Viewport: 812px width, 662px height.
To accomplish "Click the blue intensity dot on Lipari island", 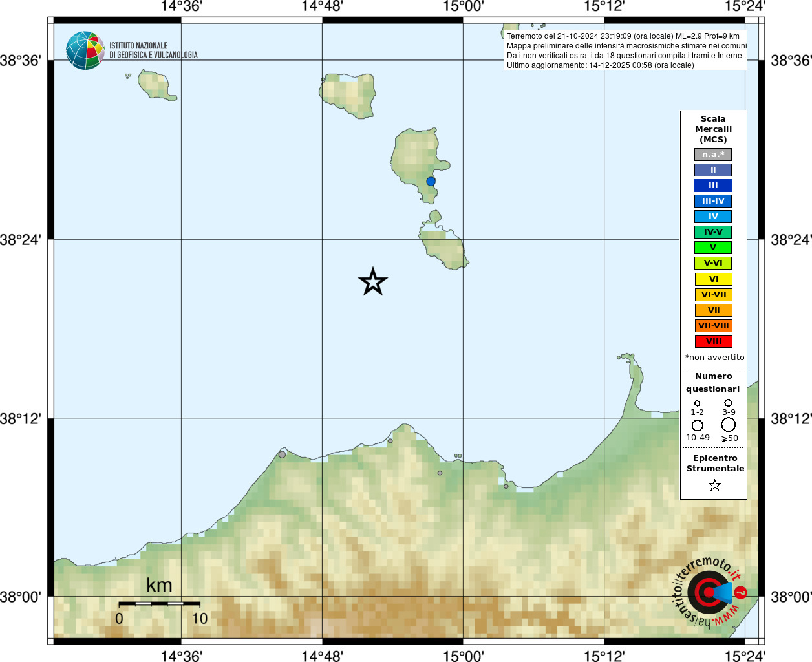I will pyautogui.click(x=431, y=181).
